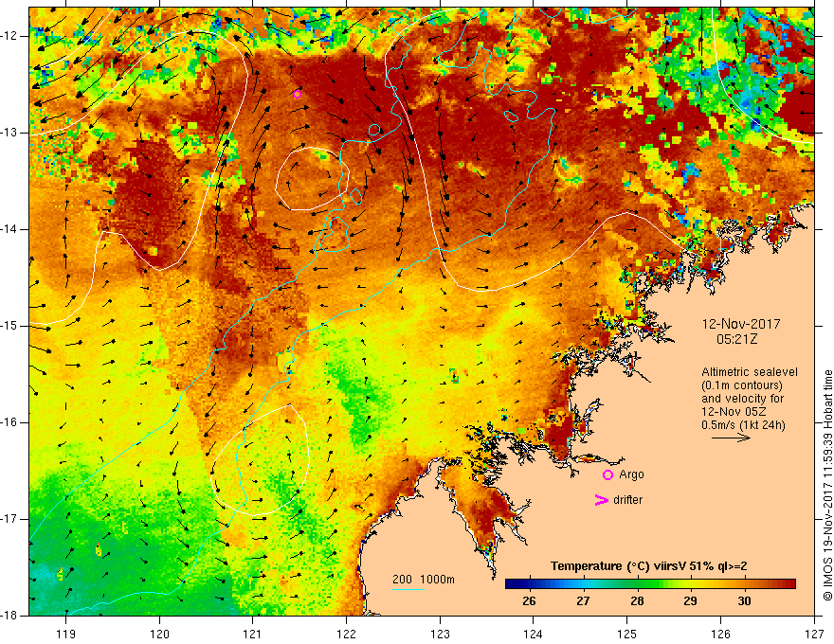Click the '(0.1m contours)' text
This screenshot has height=644, width=834.
[x=742, y=385]
